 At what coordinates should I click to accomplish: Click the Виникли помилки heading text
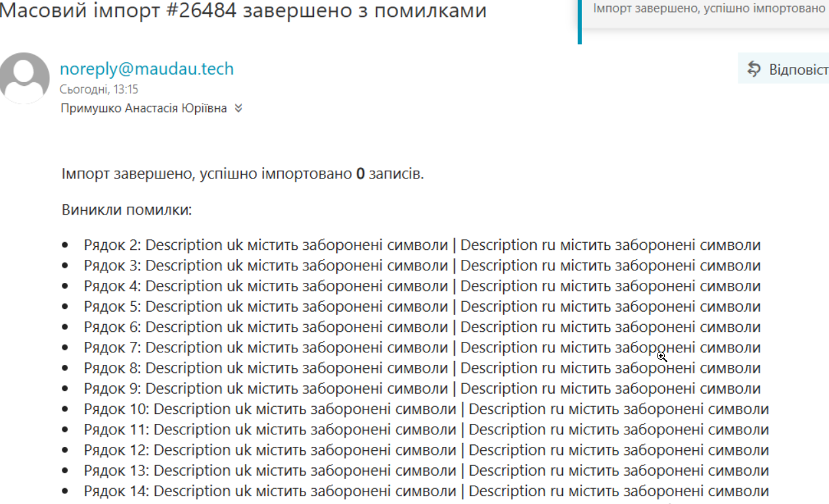[x=127, y=211]
